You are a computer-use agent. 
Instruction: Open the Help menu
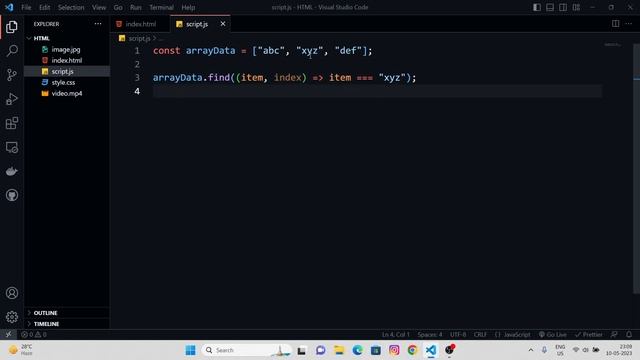(x=188, y=7)
